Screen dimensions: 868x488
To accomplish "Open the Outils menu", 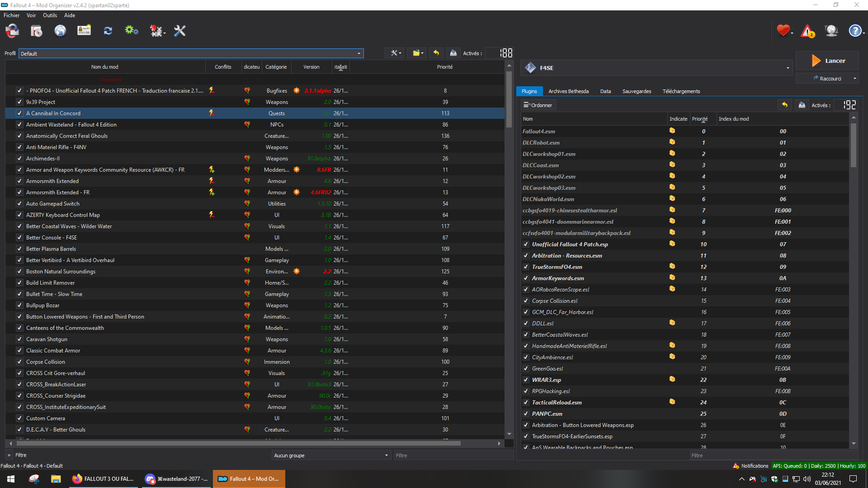I will click(50, 15).
